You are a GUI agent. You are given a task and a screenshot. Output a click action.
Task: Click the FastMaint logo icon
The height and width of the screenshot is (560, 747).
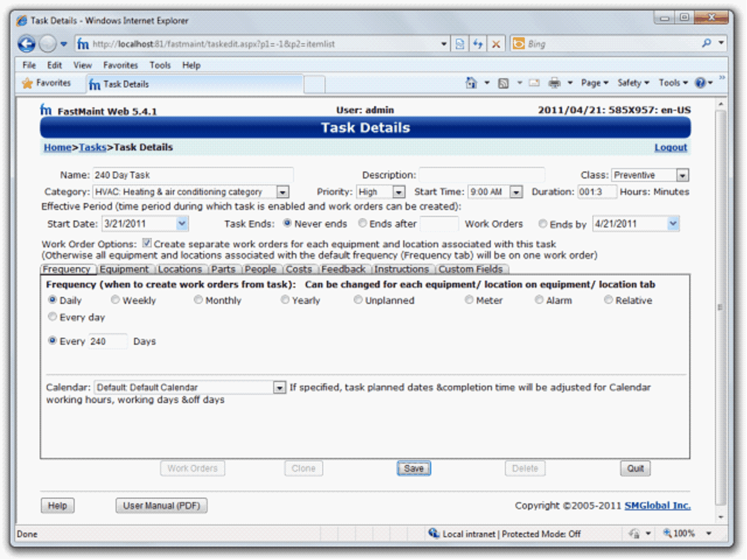tap(46, 110)
